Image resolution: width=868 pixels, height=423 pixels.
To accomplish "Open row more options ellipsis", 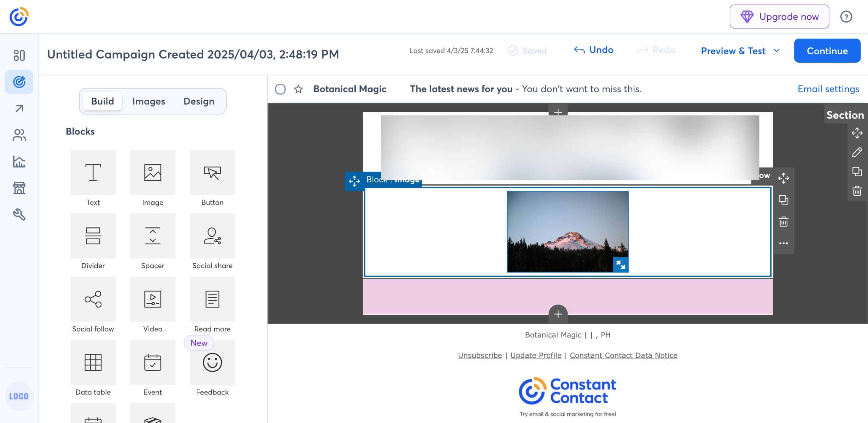I will click(783, 243).
